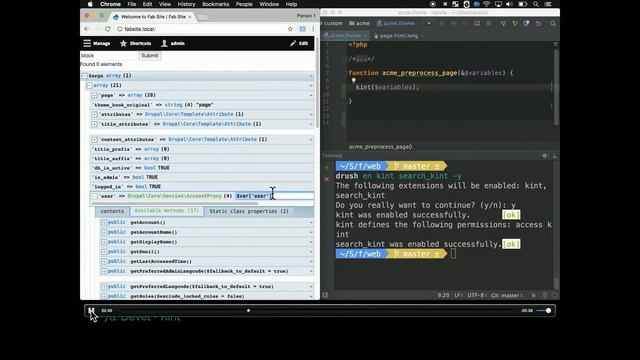Expand the getAccount() method
Image resolution: width=640 pixels, height=360 pixels.
coord(104,222)
